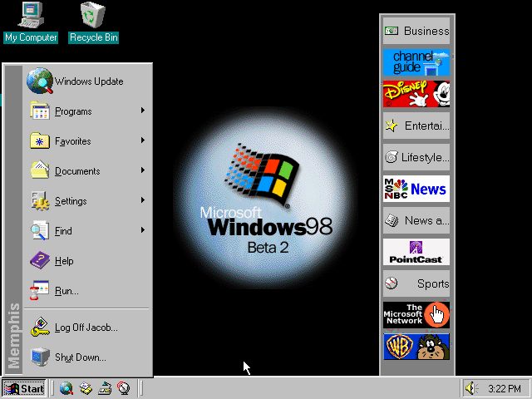Open the Entertainment channel category
Screen dimensions: 532x399
[x=416, y=126]
